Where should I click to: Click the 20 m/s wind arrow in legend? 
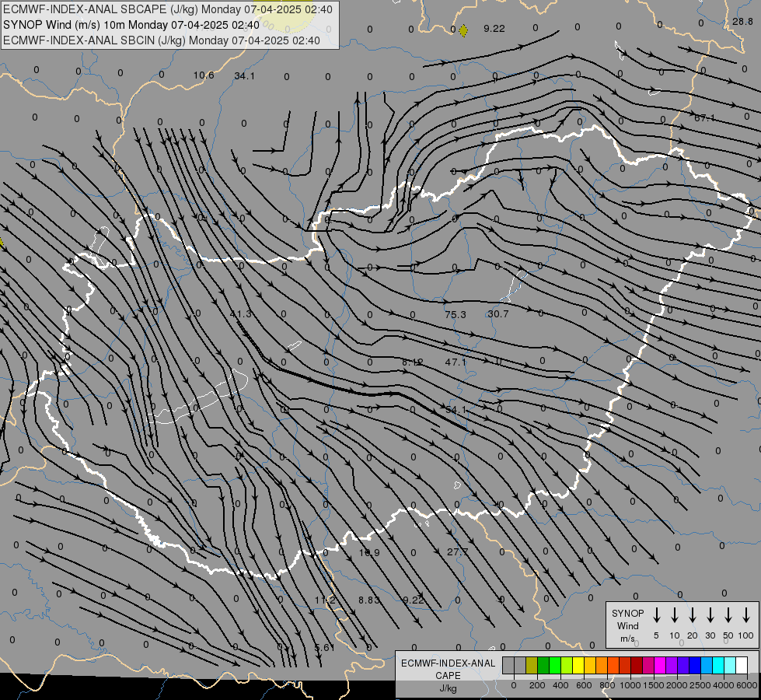pos(693,615)
